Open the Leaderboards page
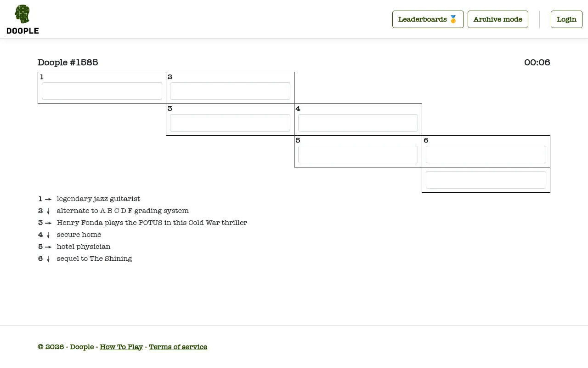This screenshot has width=588, height=368. tap(428, 19)
